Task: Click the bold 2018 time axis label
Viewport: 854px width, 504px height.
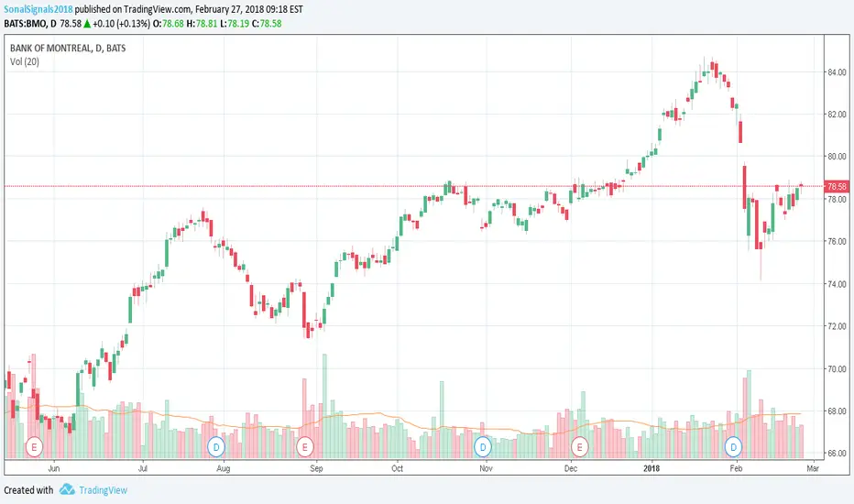Action: (x=651, y=468)
